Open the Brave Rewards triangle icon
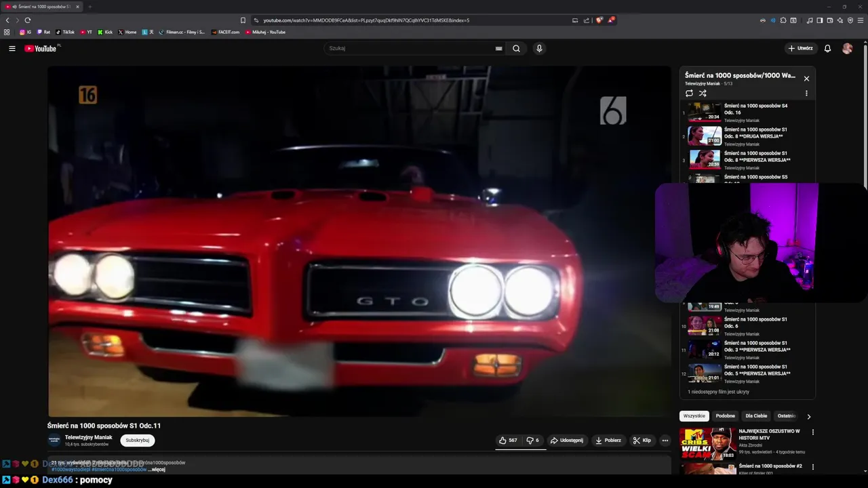Image resolution: width=868 pixels, height=488 pixels. pyautogui.click(x=610, y=20)
